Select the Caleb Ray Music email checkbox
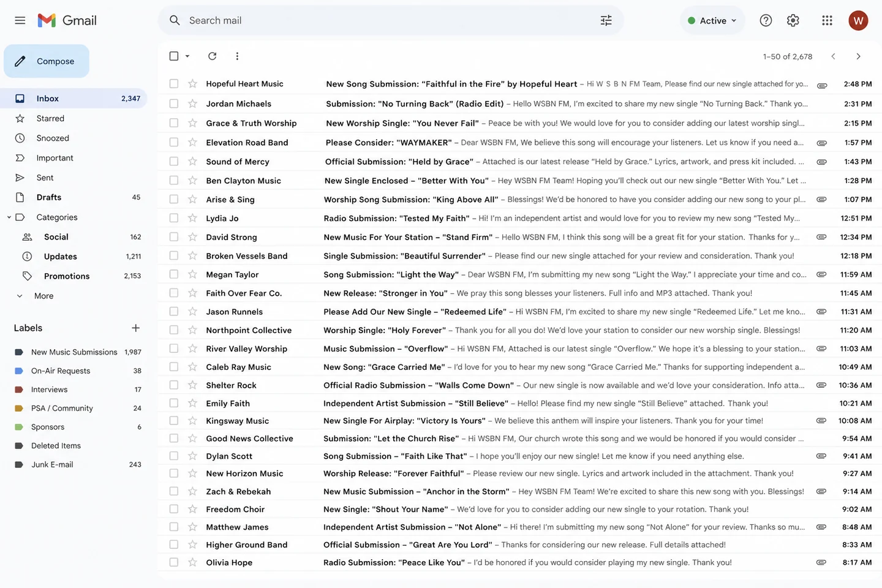Screen dimensions: 882x588 tap(174, 367)
